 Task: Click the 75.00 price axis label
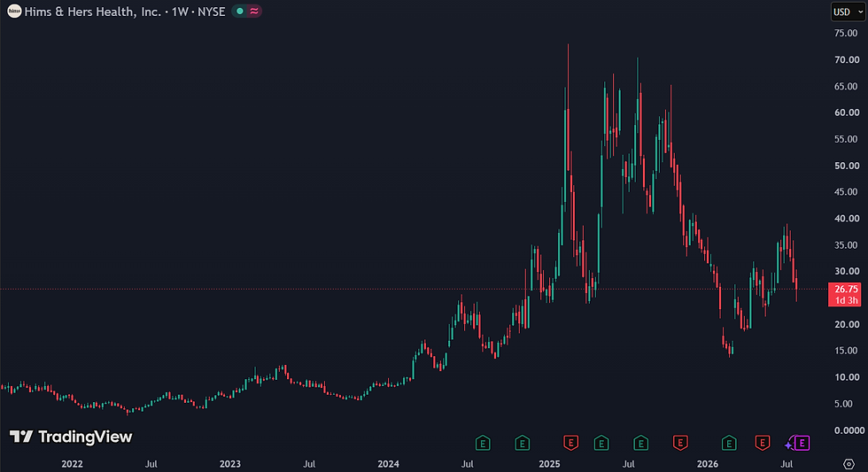click(x=846, y=33)
